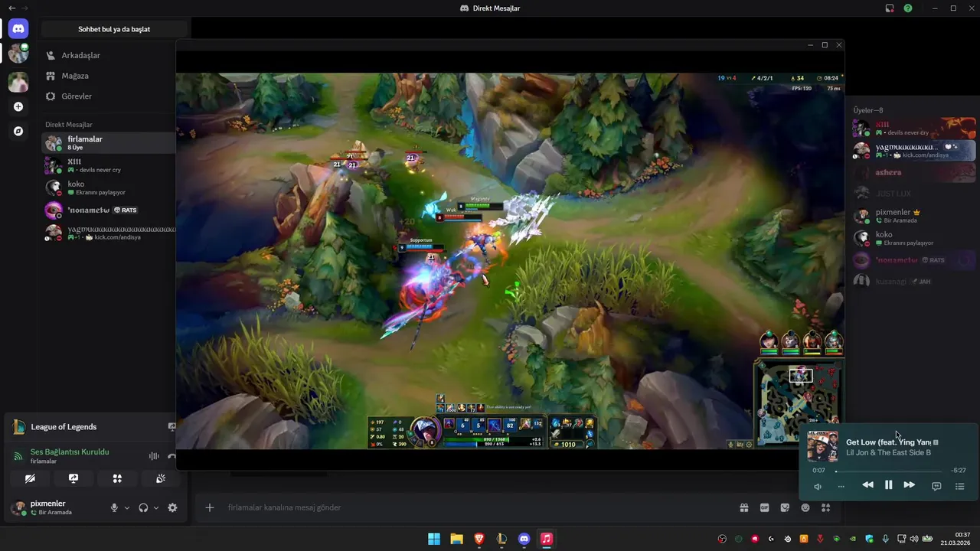Select firlamalar group DM
Viewport: 980px width, 551px height.
coord(108,142)
